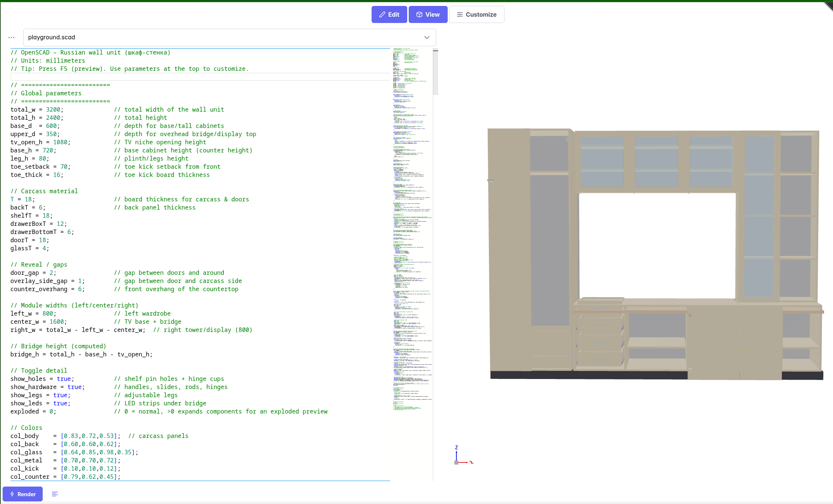The height and width of the screenshot is (504, 833).
Task: Open the three-dots menu beside file selector
Action: point(12,37)
